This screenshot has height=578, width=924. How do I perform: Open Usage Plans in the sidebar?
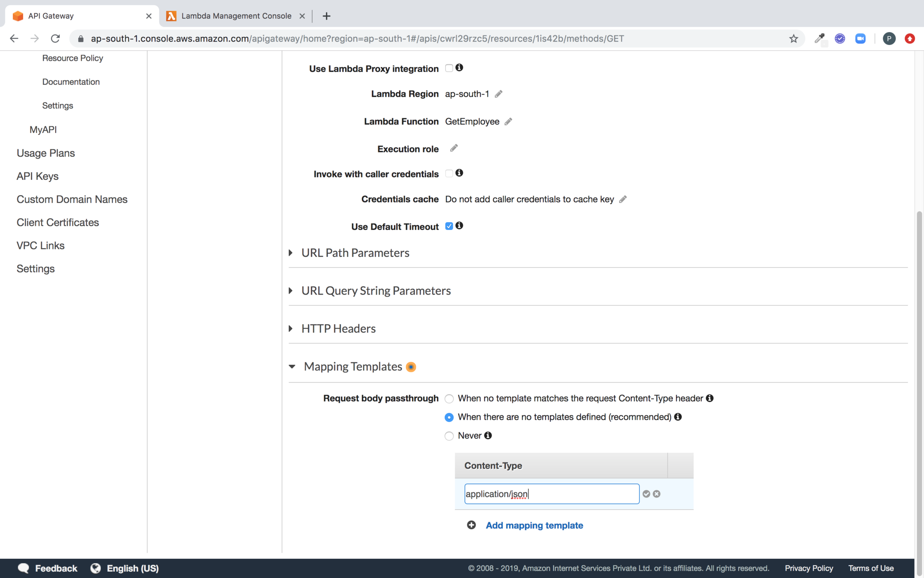(46, 153)
